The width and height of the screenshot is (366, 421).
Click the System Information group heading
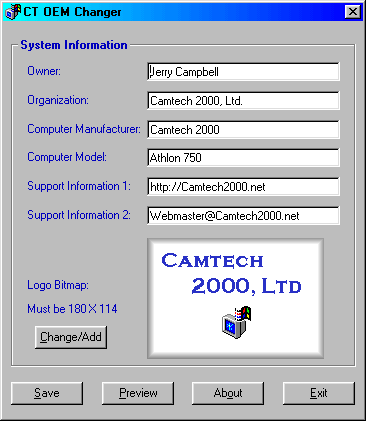pyautogui.click(x=74, y=45)
